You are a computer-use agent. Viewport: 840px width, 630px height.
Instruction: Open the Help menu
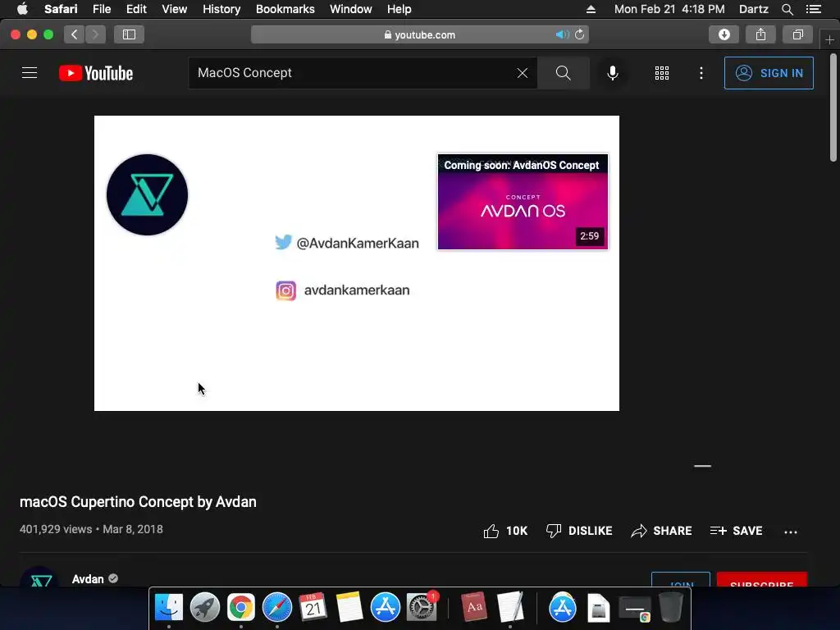(x=399, y=9)
